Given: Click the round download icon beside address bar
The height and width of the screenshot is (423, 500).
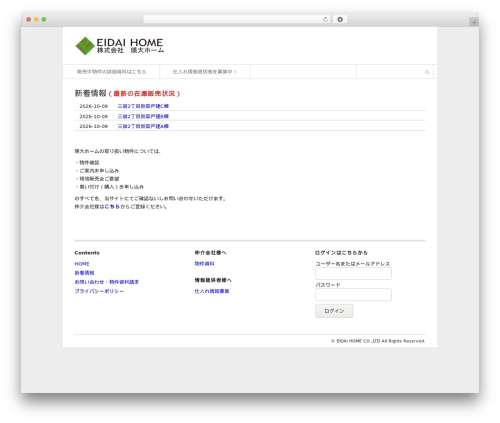Looking at the screenshot, I should pyautogui.click(x=340, y=20).
